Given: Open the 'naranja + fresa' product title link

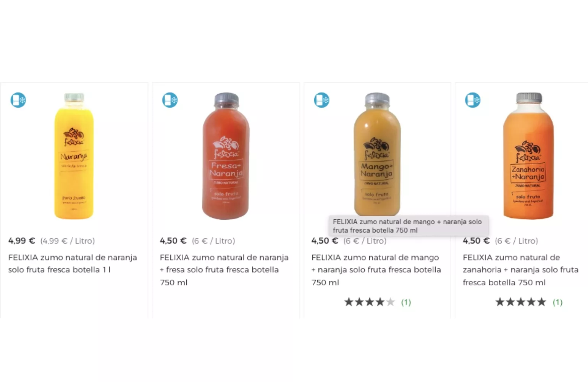Looking at the screenshot, I should (224, 270).
